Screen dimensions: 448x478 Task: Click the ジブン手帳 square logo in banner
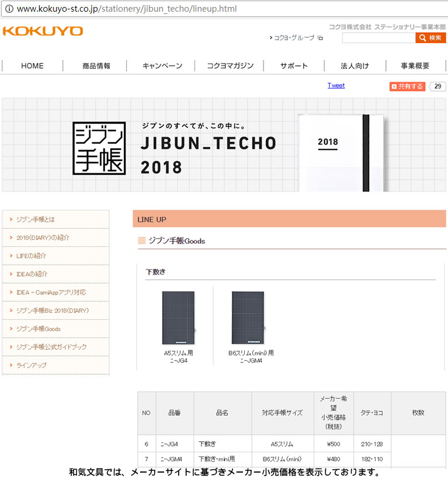[99, 148]
